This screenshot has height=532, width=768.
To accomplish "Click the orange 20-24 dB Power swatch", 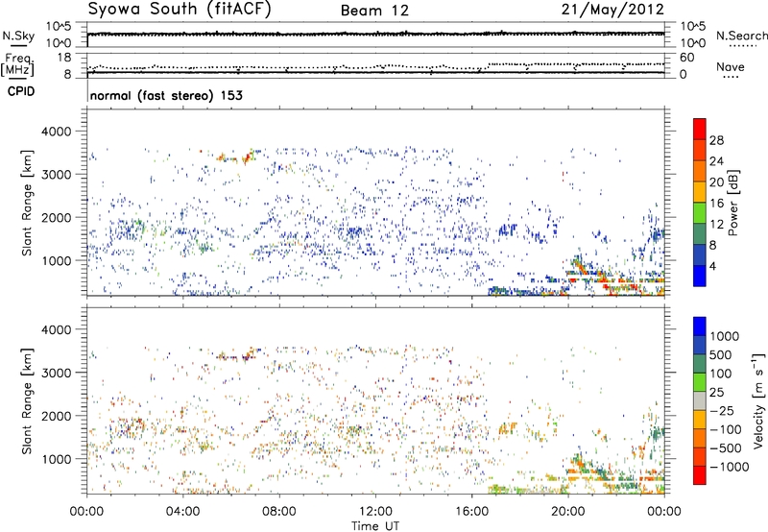I will 700,171.
